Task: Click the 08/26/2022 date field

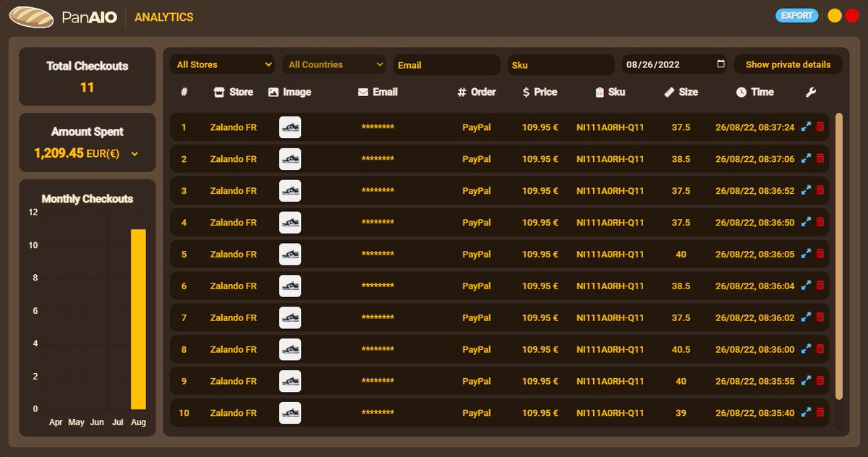Action: tap(674, 64)
